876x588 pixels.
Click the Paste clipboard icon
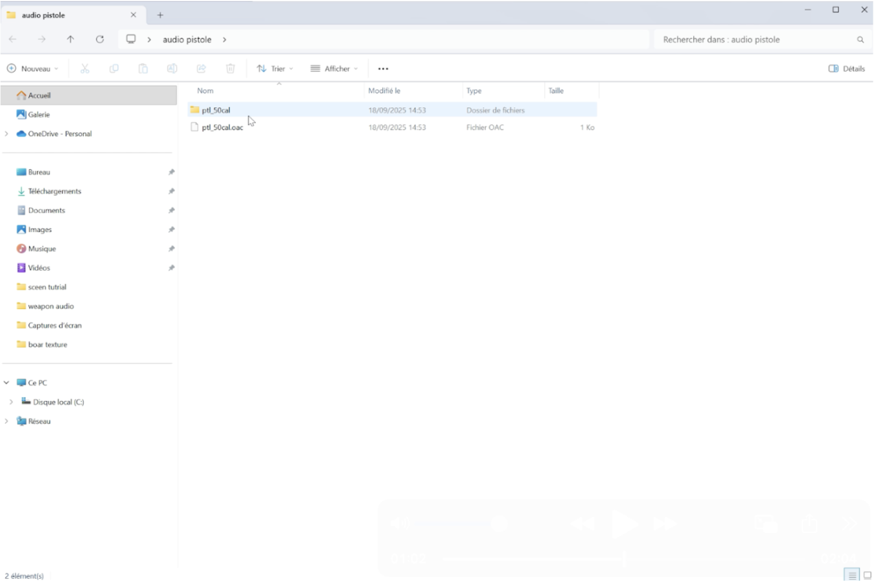[143, 69]
